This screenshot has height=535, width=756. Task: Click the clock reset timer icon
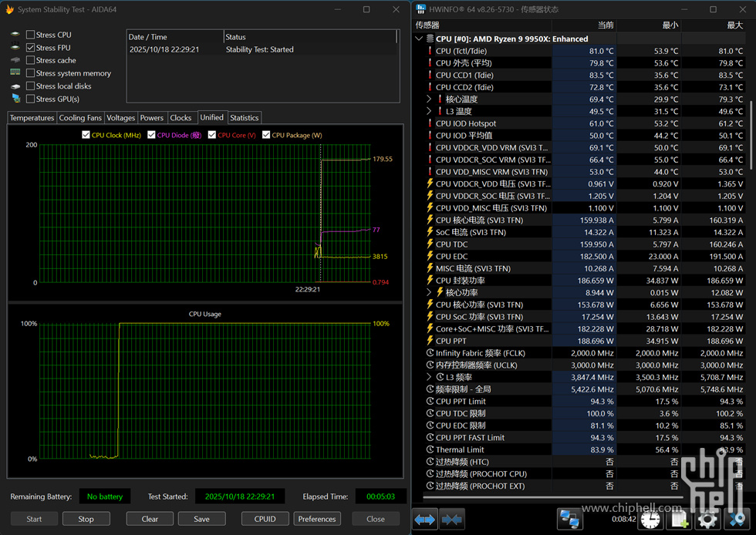pos(649,520)
